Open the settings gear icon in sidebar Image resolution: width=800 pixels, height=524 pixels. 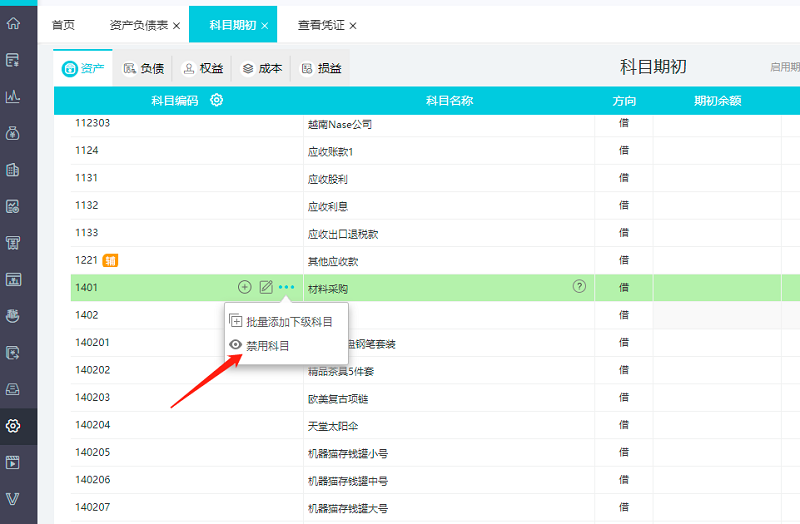tap(13, 426)
